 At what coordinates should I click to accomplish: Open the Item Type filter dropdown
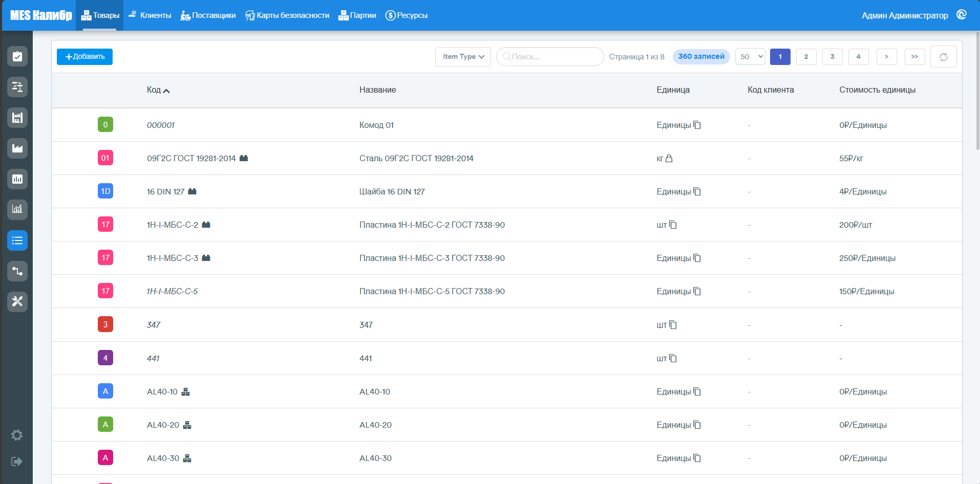pos(463,57)
